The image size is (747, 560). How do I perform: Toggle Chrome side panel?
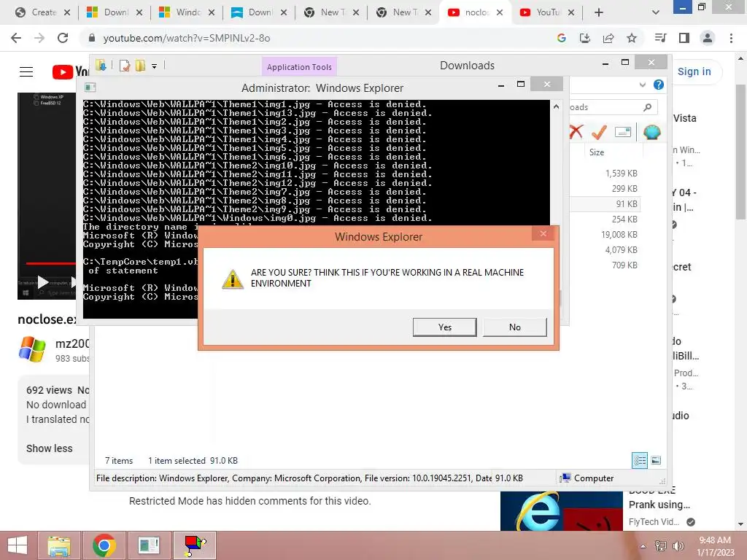pos(684,38)
